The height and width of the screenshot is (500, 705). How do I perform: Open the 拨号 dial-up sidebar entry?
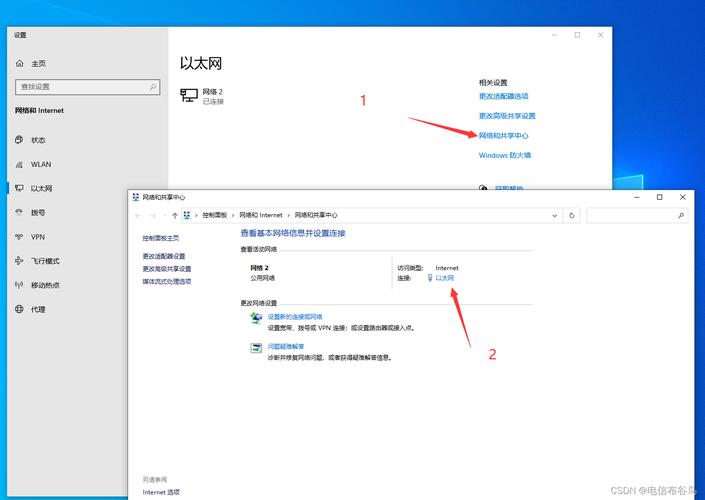tap(38, 212)
